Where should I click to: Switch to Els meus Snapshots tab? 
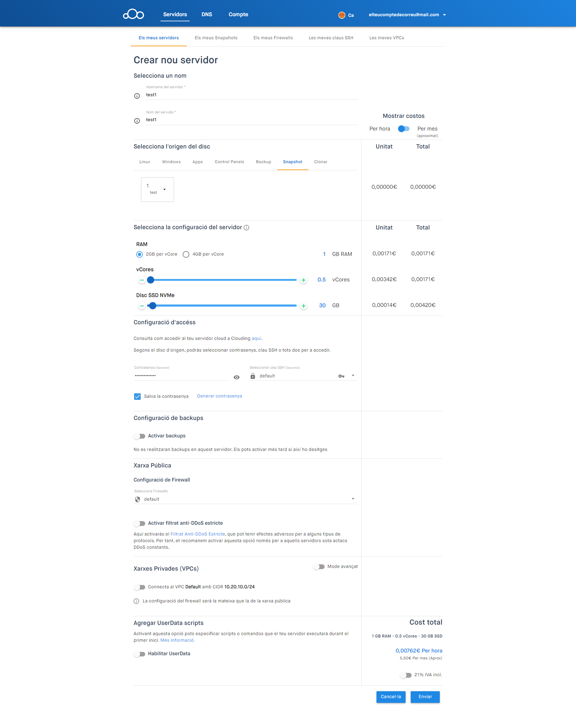[x=216, y=38]
